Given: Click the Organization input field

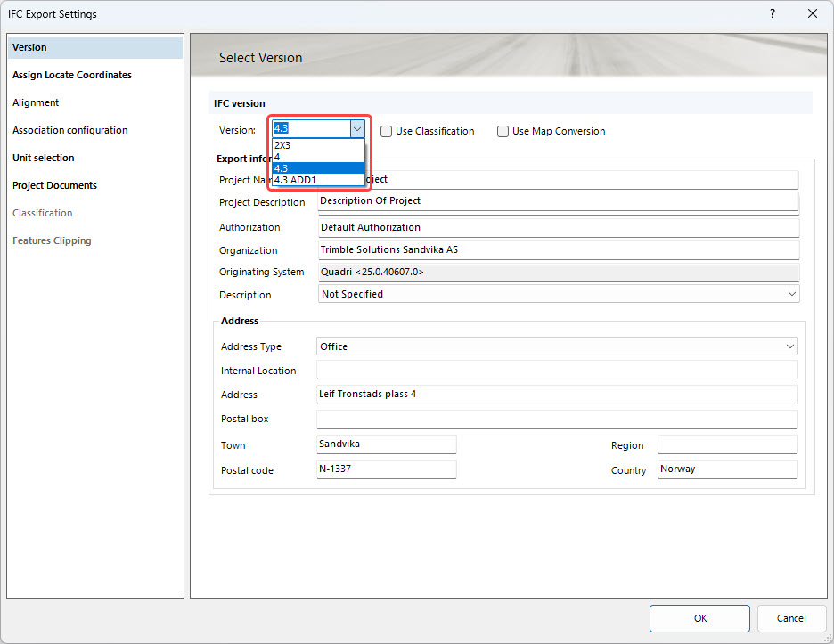Looking at the screenshot, I should point(559,250).
